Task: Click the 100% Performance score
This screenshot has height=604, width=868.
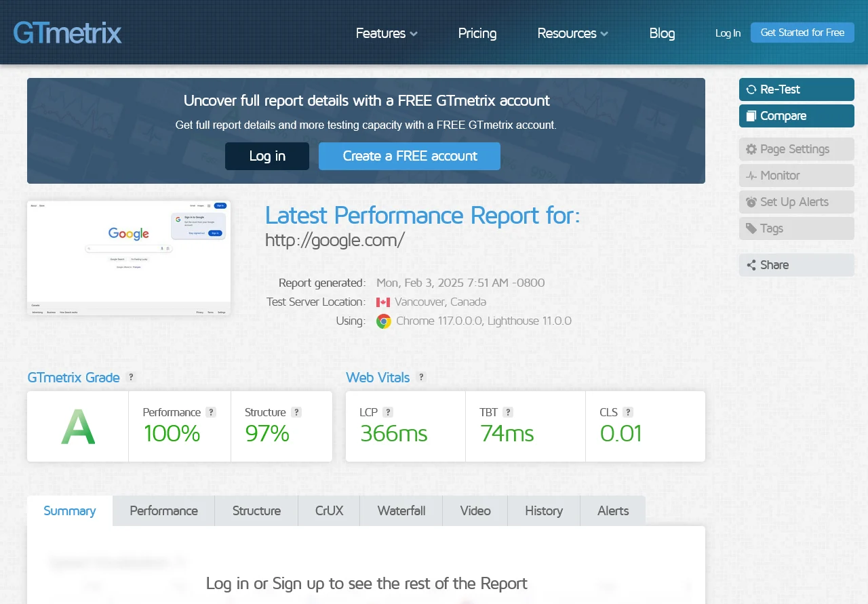Action: [x=172, y=433]
